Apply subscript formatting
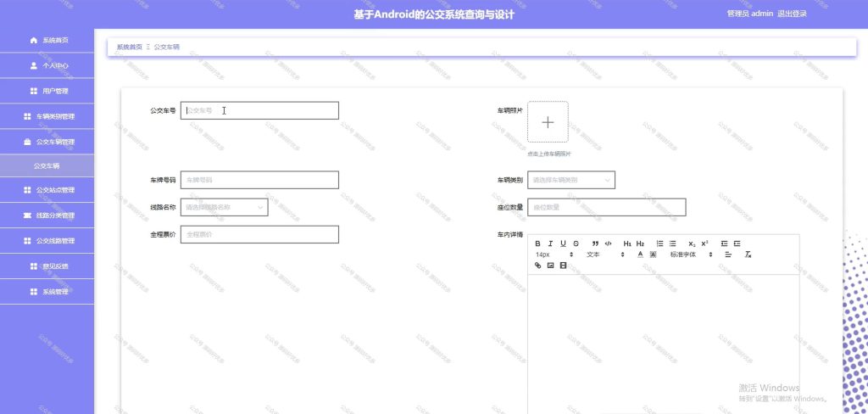868x414 pixels. [692, 243]
